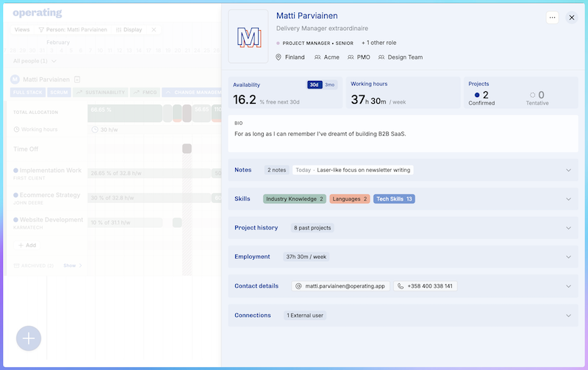The height and width of the screenshot is (370, 588).
Task: Open the Views menu
Action: point(22,29)
